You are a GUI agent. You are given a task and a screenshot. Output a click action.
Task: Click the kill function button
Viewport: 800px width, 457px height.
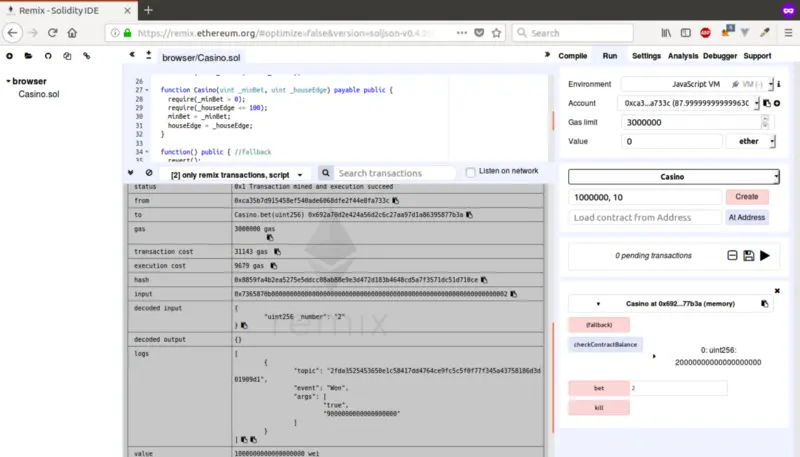click(x=599, y=408)
